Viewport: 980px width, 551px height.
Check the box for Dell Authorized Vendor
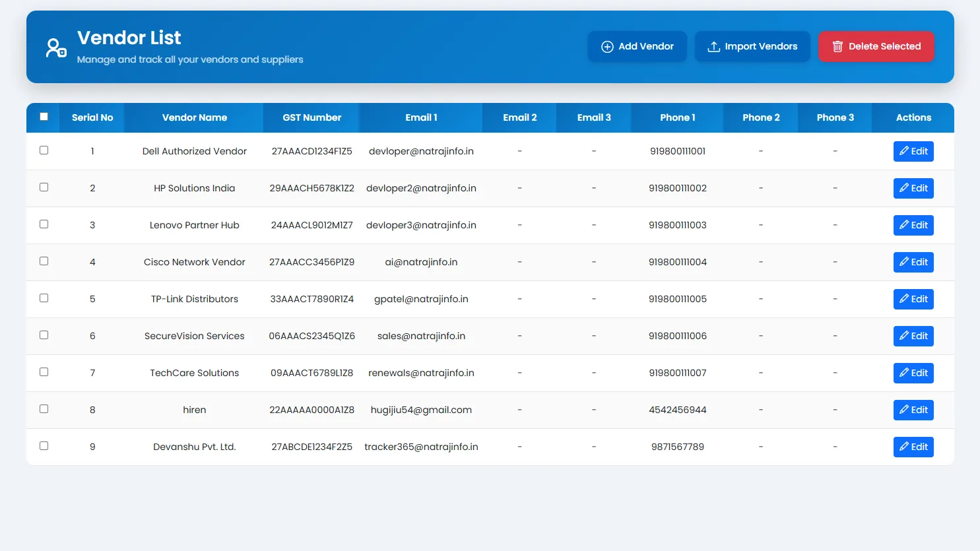point(44,150)
